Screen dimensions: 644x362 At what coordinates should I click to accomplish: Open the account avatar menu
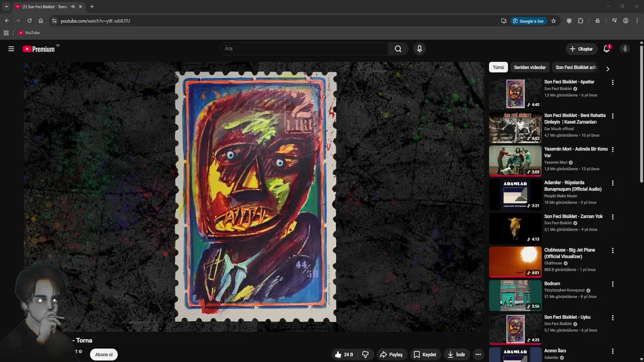(x=625, y=49)
